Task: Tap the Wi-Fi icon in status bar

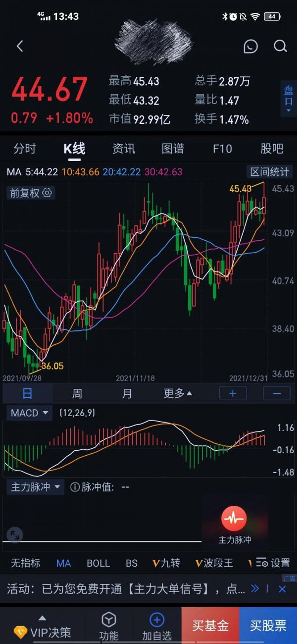Action: pos(255,16)
